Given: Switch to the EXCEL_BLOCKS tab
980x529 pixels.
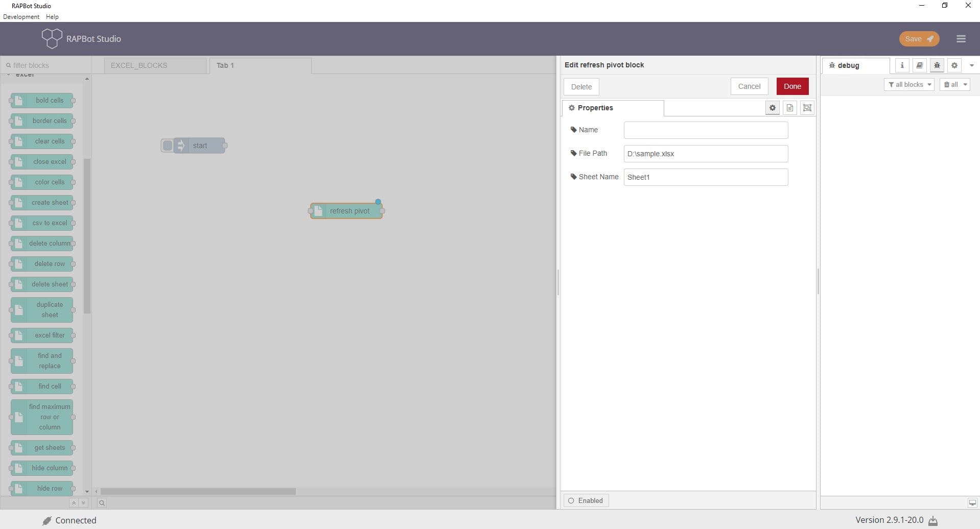Looking at the screenshot, I should click(x=155, y=65).
